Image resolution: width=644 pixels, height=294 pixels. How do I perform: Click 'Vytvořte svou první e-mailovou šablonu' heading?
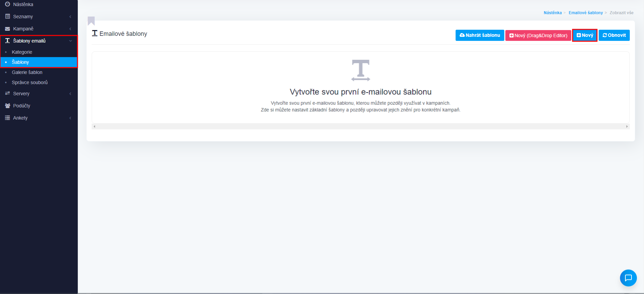click(361, 92)
